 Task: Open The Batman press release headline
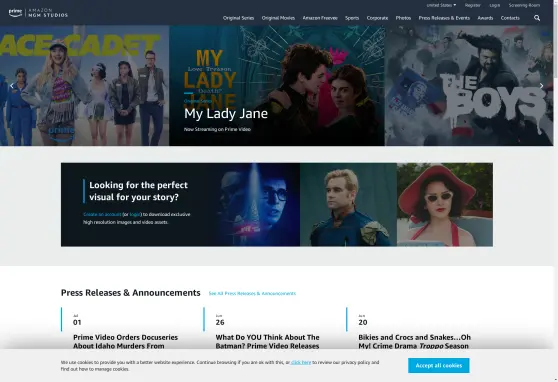pos(268,341)
